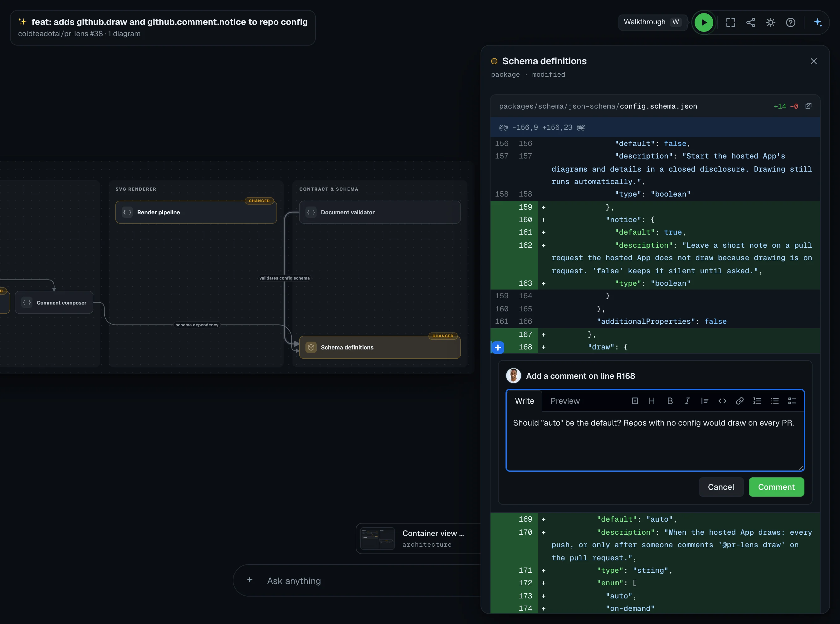Image resolution: width=840 pixels, height=624 pixels.
Task: Click the config.schema.json file path
Action: (x=598, y=106)
